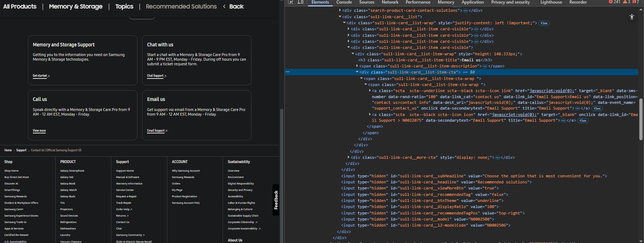Click the Chat Support link

click(x=157, y=76)
